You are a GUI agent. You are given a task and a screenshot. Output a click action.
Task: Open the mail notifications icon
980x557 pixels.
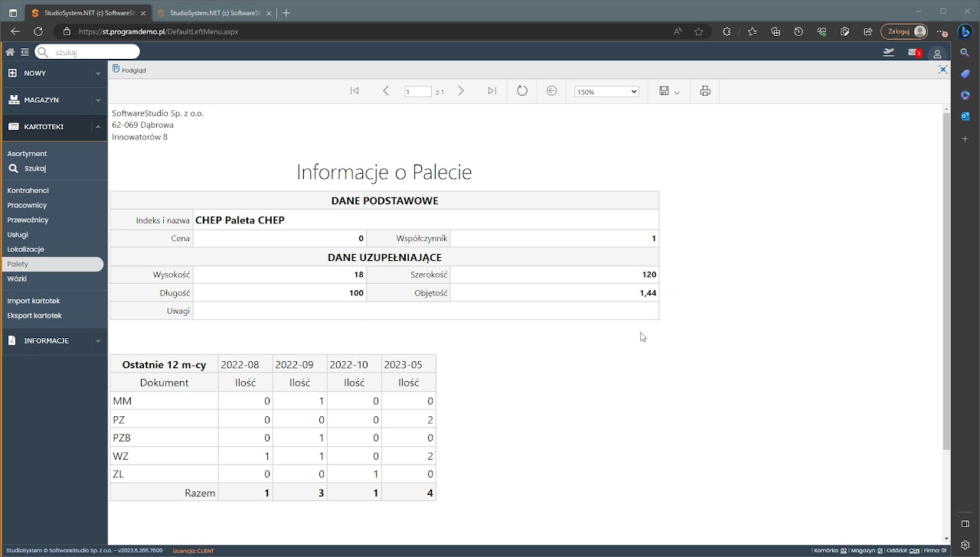click(x=913, y=52)
